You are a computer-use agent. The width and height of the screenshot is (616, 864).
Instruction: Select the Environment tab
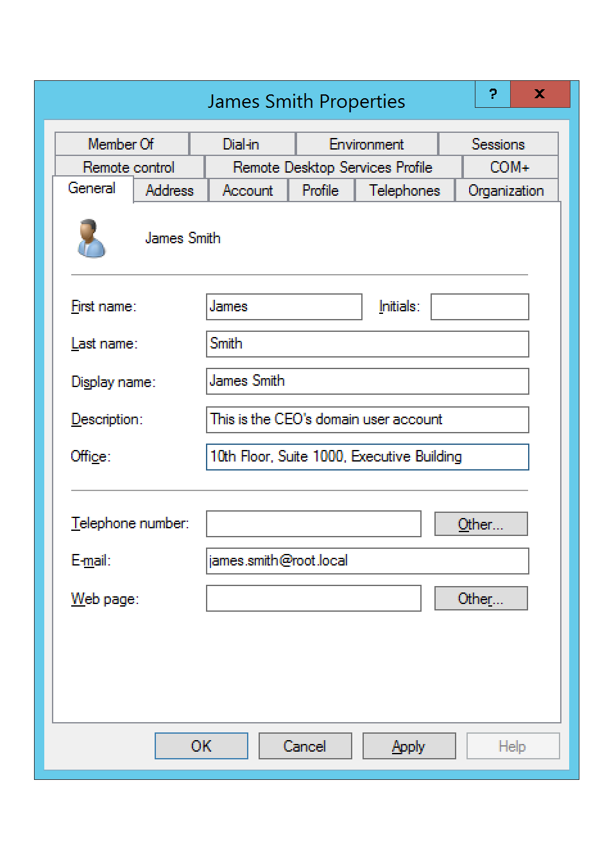pos(366,144)
